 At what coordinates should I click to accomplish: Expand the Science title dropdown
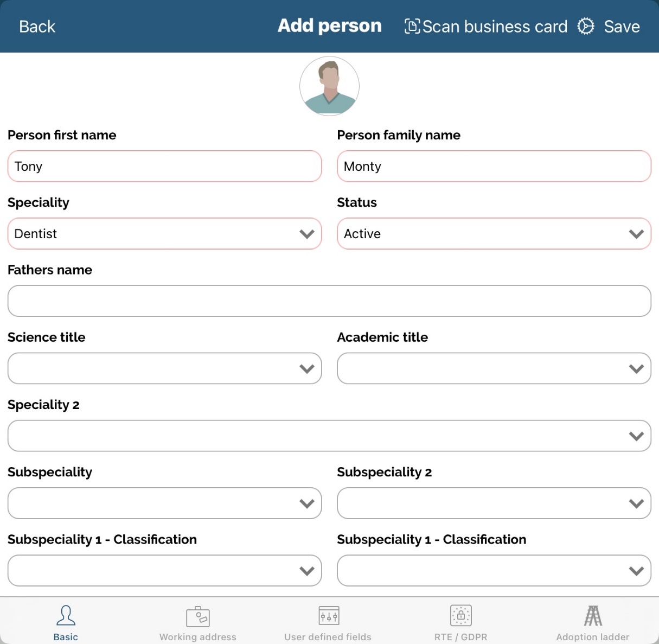pyautogui.click(x=164, y=368)
